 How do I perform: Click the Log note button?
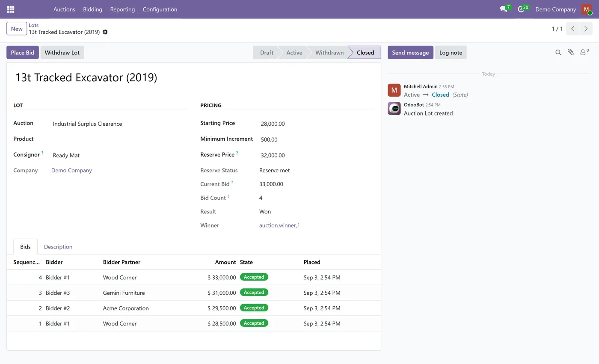click(451, 53)
